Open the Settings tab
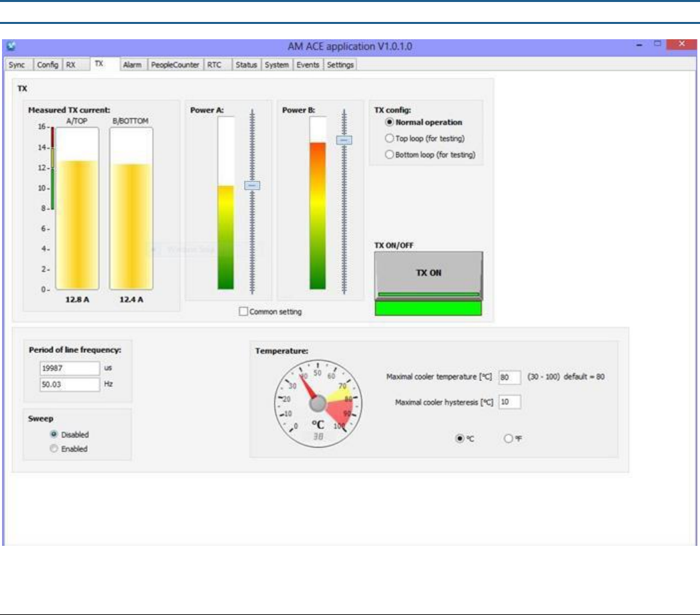This screenshot has width=700, height=615. 340,64
